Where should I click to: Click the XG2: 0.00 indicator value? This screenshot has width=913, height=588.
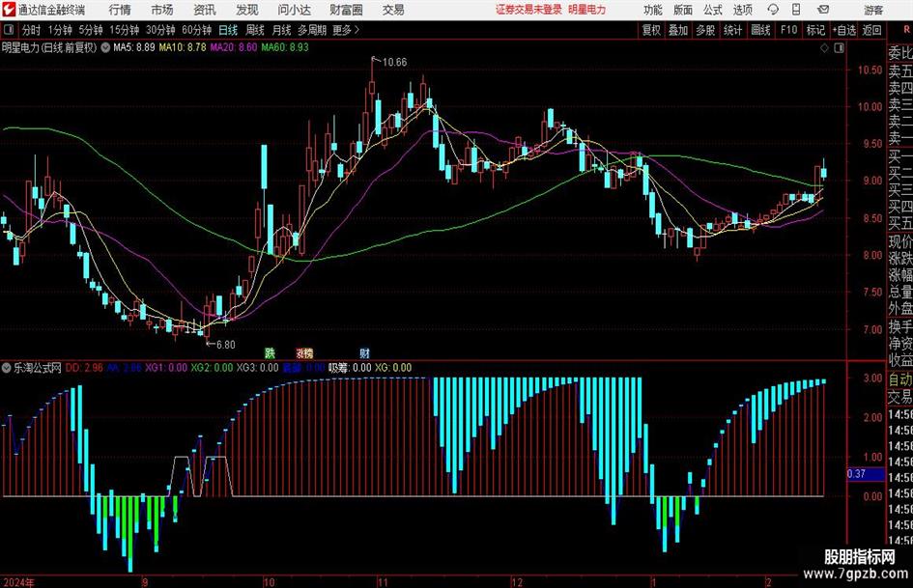tap(212, 368)
